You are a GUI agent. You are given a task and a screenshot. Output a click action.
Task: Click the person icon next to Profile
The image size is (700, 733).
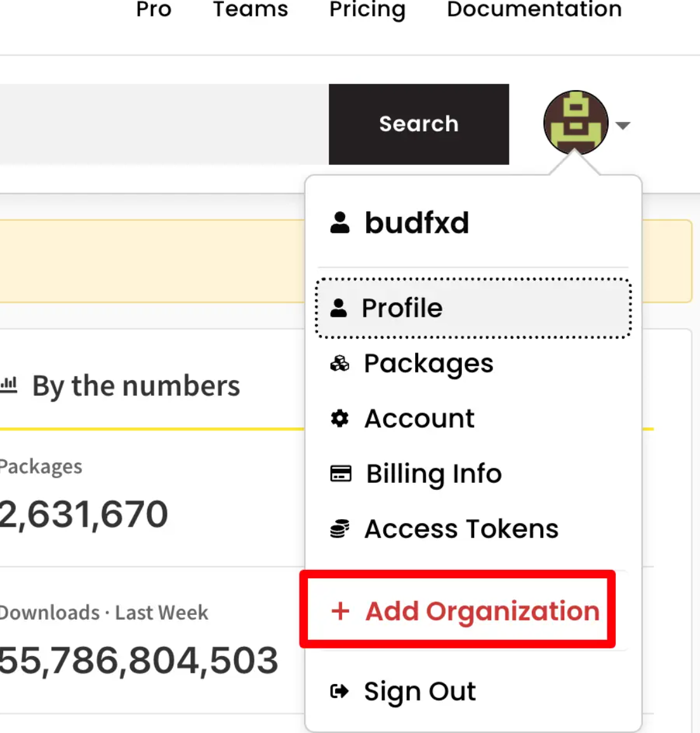tap(338, 308)
